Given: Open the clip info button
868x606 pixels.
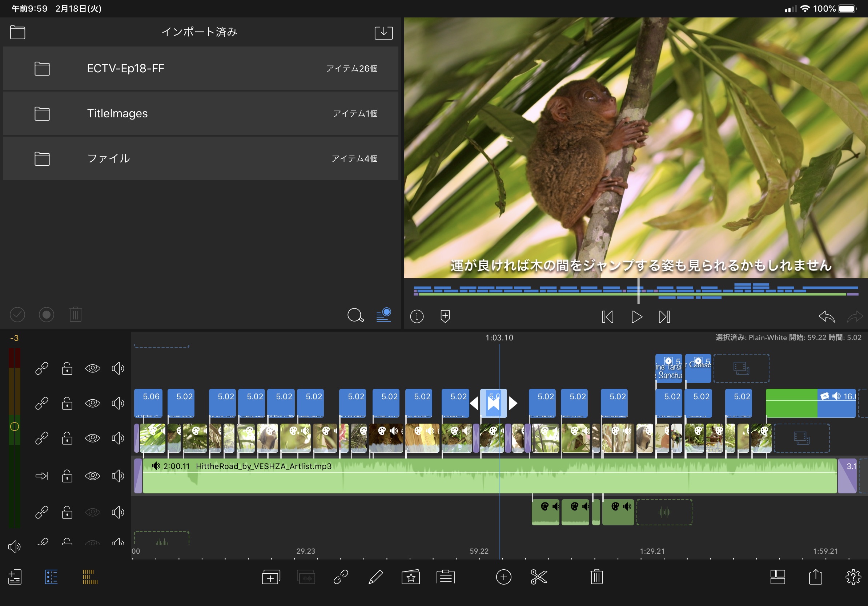Looking at the screenshot, I should 417,316.
